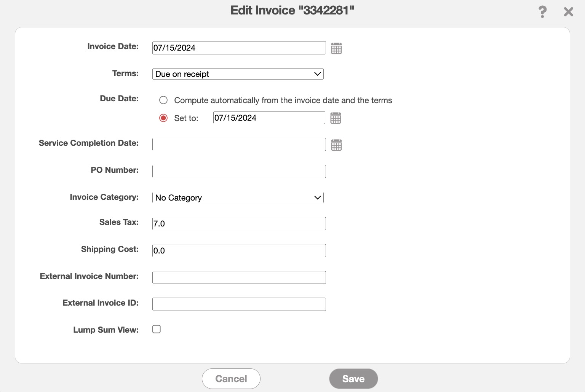Open the Service Completion Date calendar picker
This screenshot has height=392, width=585.
click(x=336, y=145)
